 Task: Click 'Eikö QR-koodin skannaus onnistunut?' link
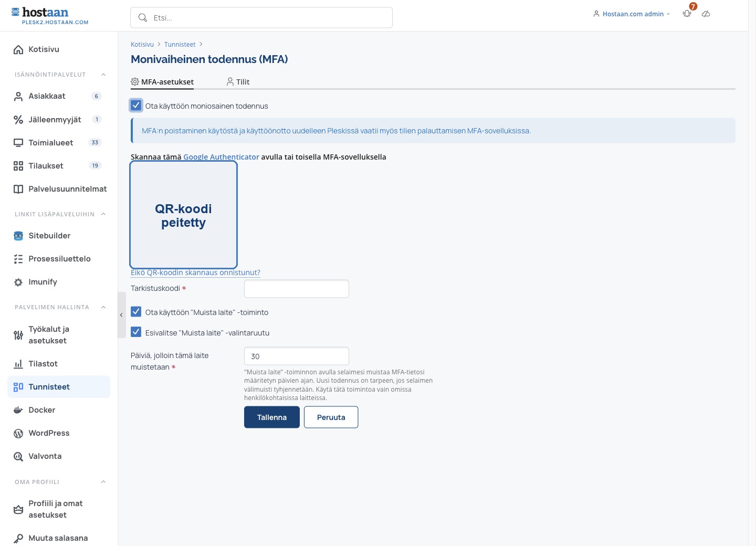pos(195,272)
